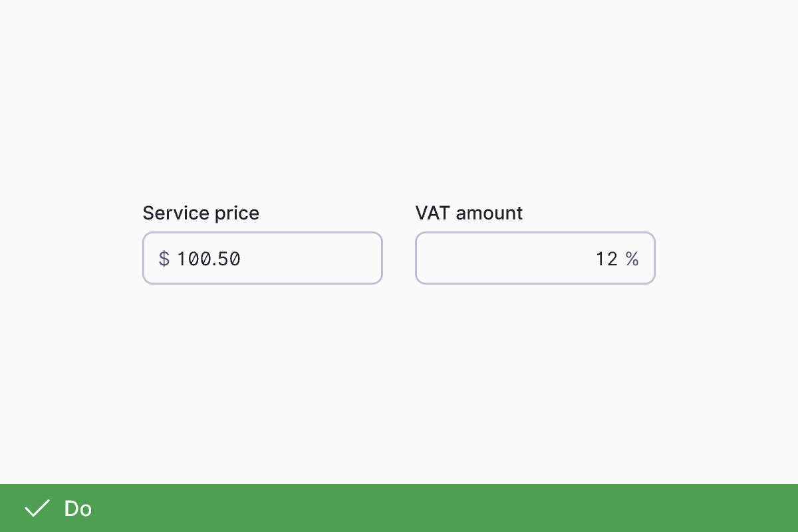This screenshot has width=798, height=532.
Task: Click the checkmark icon in green banner
Action: tap(37, 507)
